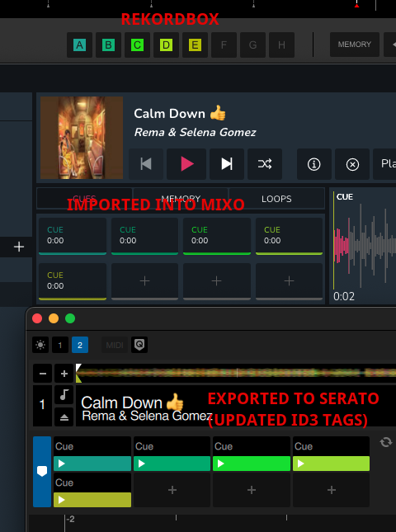Open track info with the circled i icon

pos(313,164)
